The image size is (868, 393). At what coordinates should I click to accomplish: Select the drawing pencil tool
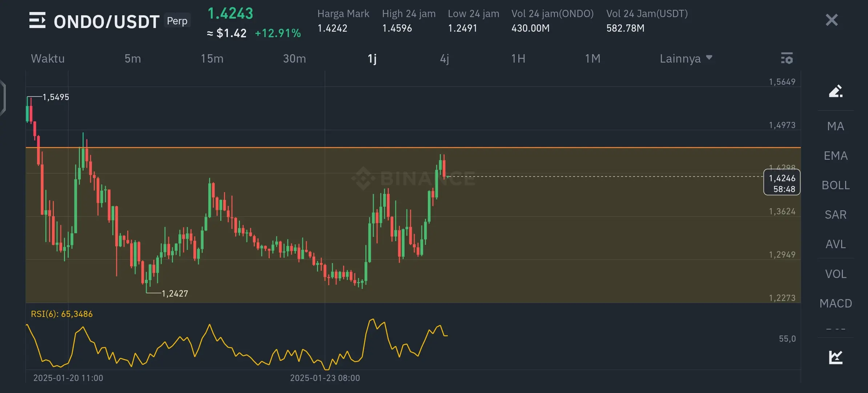836,91
